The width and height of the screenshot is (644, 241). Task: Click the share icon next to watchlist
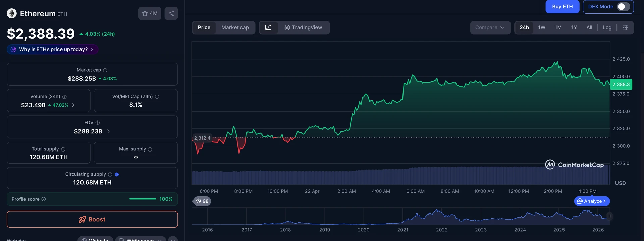pyautogui.click(x=171, y=13)
